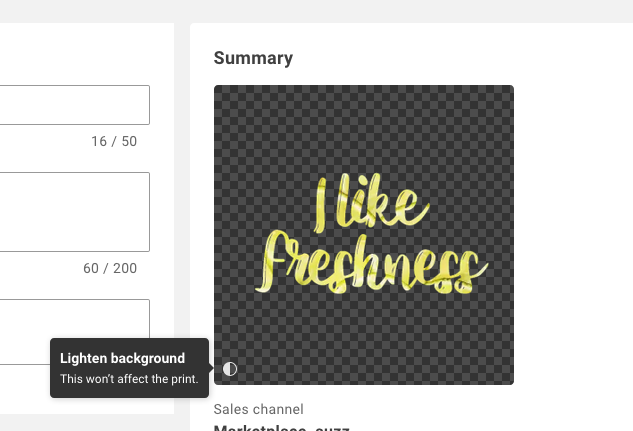
Task: Click the 'I like Freshness' design preview
Action: [x=363, y=234]
